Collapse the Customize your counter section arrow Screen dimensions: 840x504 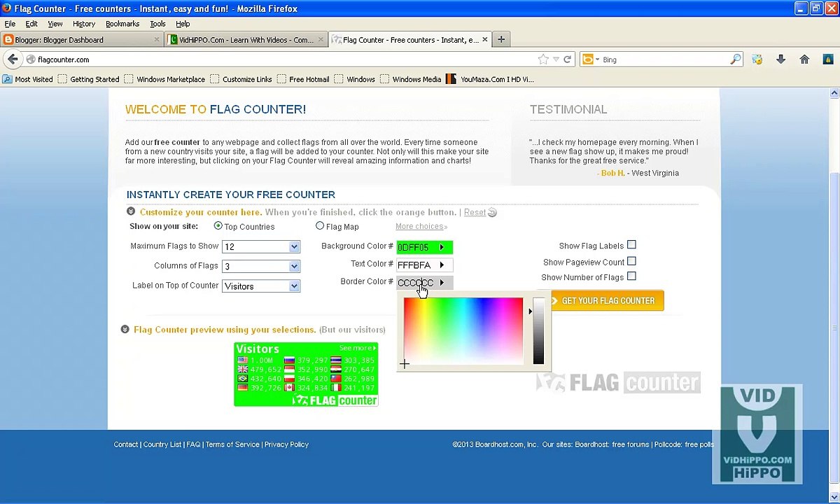[130, 211]
